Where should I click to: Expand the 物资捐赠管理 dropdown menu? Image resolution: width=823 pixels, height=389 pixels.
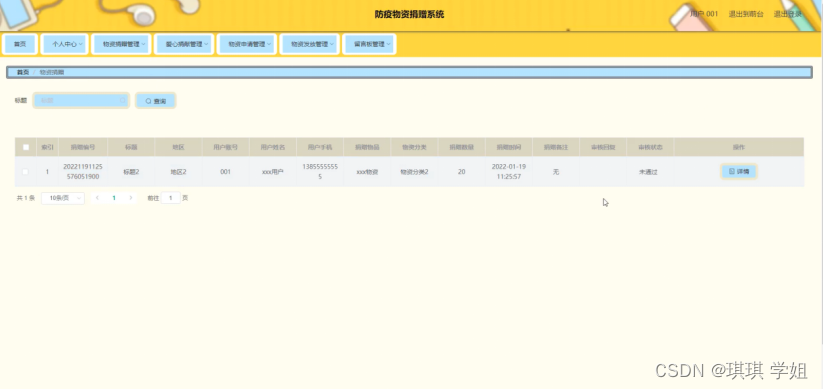click(121, 45)
